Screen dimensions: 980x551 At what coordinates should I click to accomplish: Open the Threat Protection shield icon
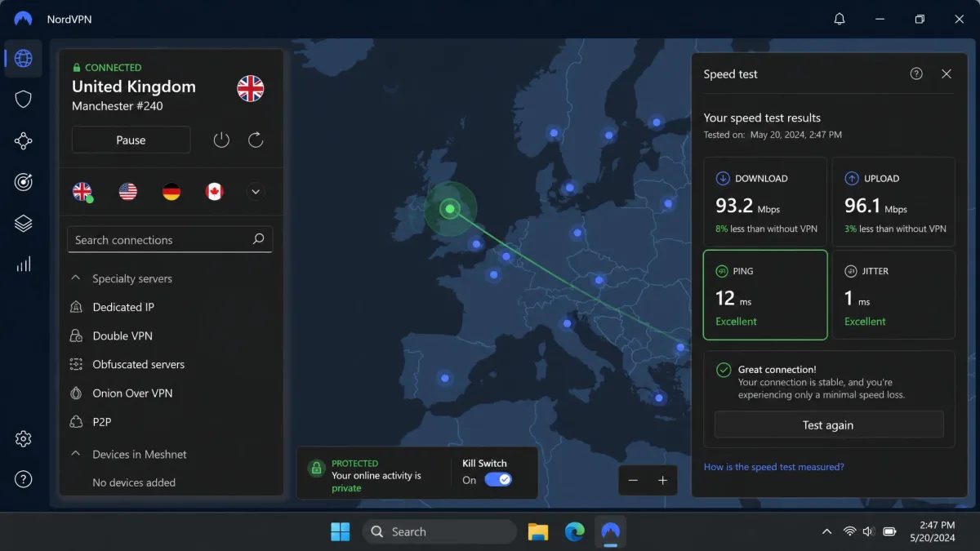pos(24,100)
